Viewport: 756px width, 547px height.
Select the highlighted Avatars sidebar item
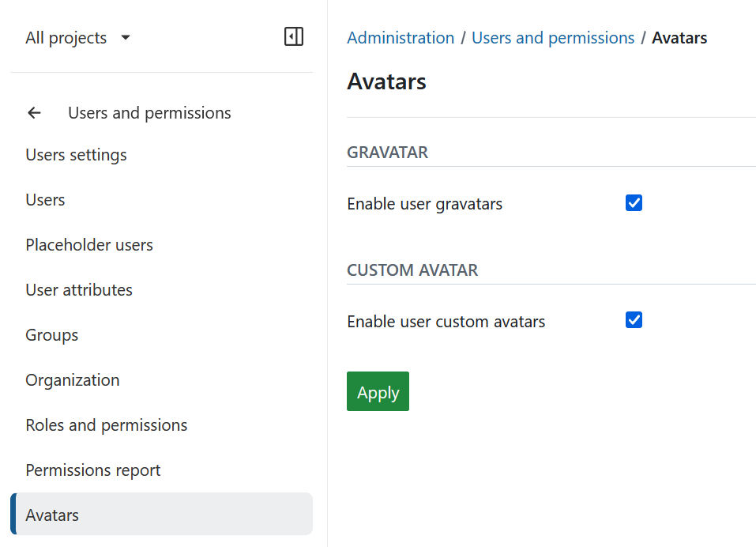[161, 515]
